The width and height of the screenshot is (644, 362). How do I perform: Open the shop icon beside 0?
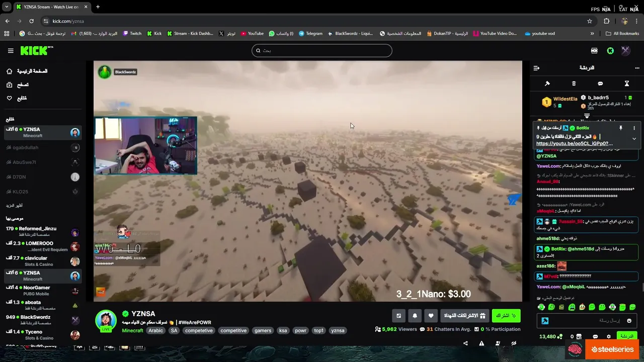[579, 337]
